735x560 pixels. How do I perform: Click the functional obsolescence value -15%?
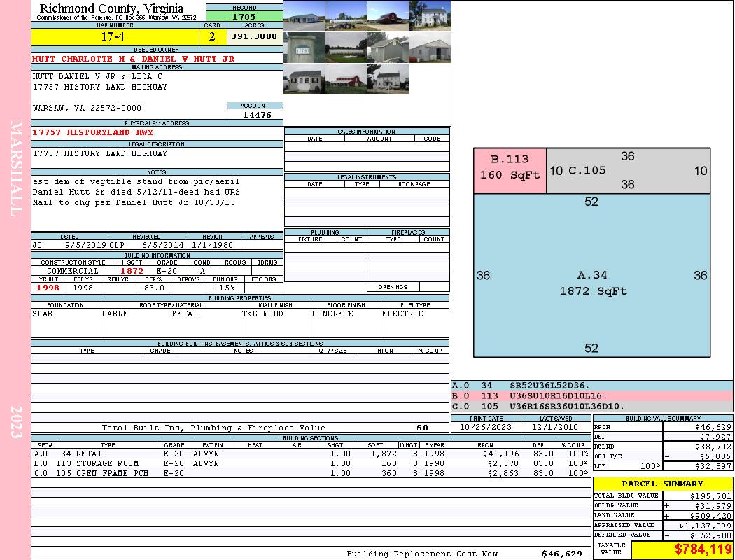click(x=224, y=288)
